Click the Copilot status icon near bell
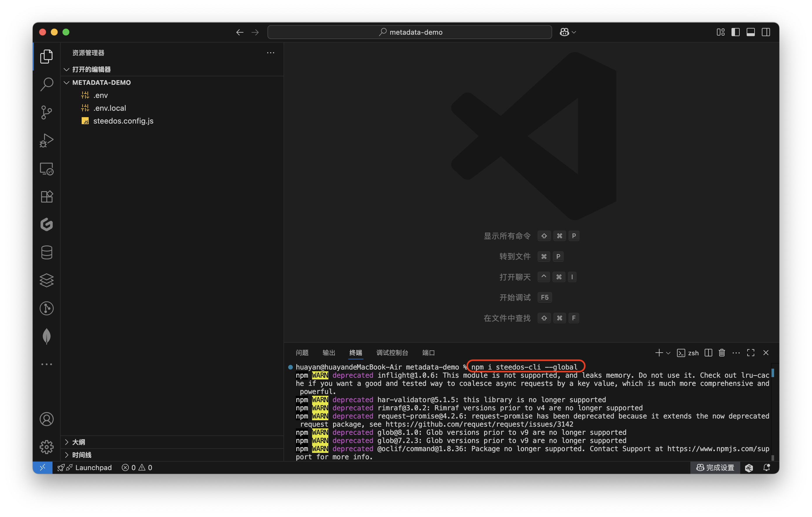 click(749, 467)
